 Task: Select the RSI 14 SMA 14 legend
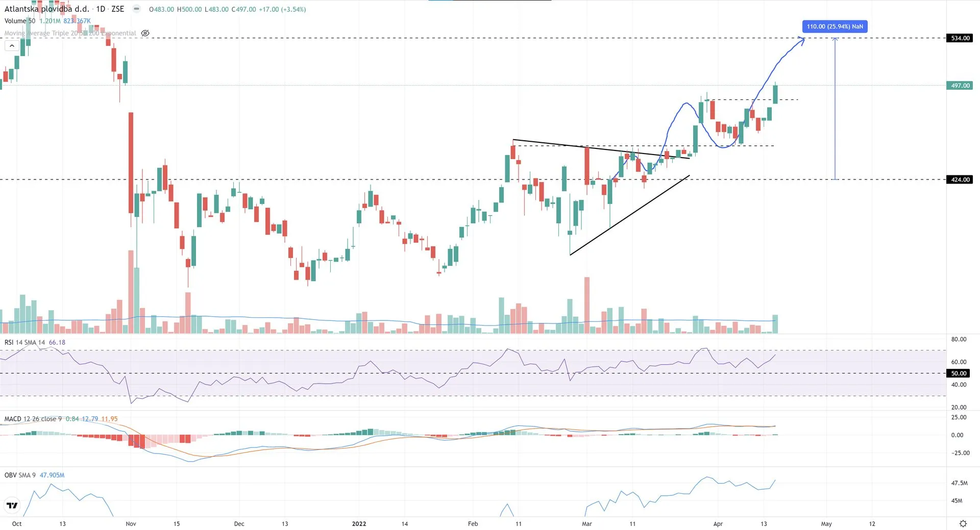[24, 342]
